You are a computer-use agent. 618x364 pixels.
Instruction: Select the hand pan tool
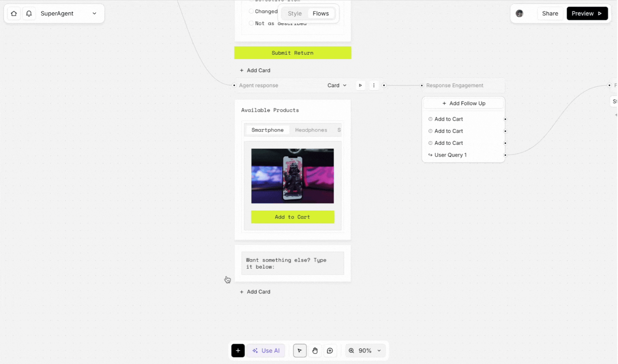[x=315, y=351]
